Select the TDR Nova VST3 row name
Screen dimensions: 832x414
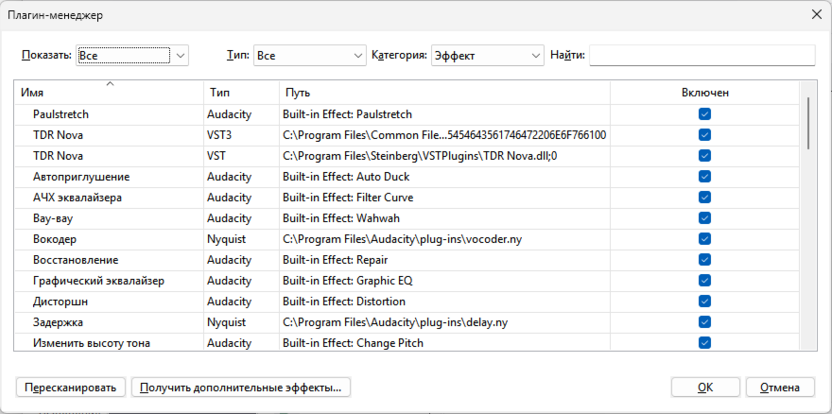coord(58,135)
